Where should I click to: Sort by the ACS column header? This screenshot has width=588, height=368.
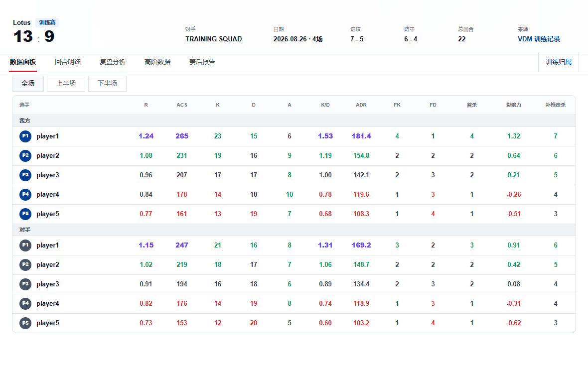(182, 105)
